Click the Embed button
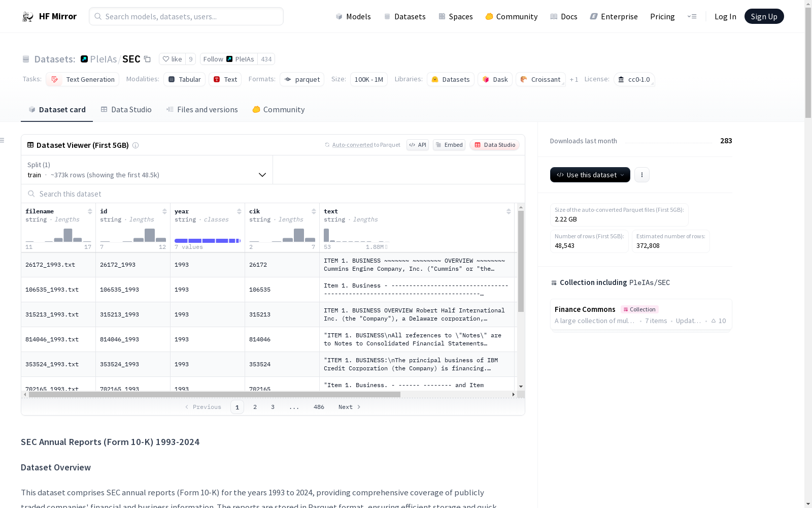812x508 pixels. 449,145
